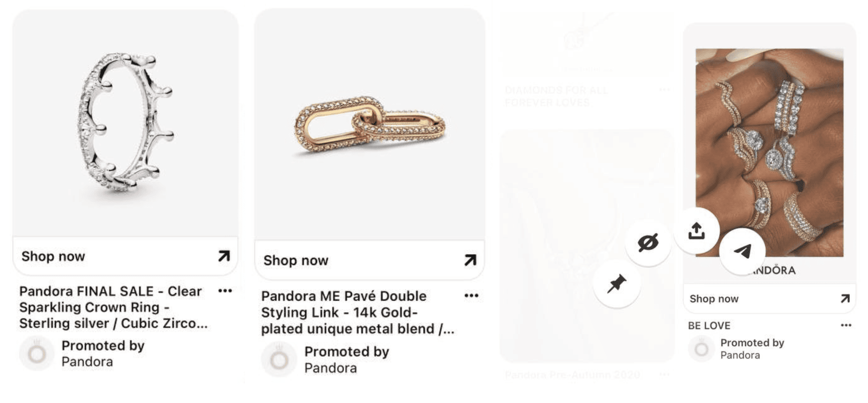The width and height of the screenshot is (868, 403).
Task: Click Shop now on the Crown Ring pin
Action: (x=53, y=255)
